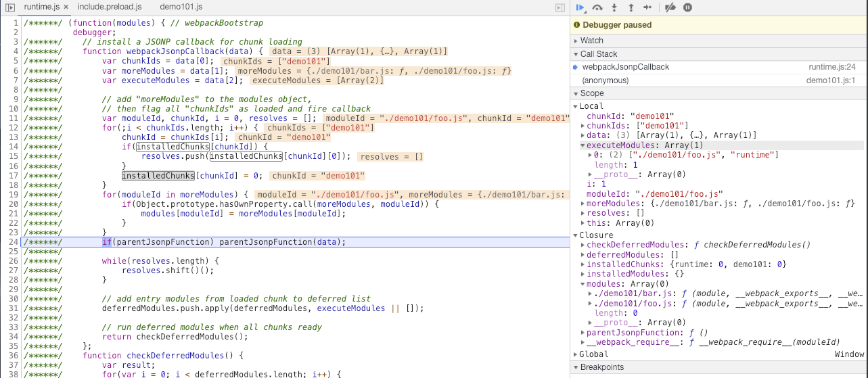The image size is (868, 378).
Task: Expand __webpack_require__ function entry
Action: click(x=583, y=342)
